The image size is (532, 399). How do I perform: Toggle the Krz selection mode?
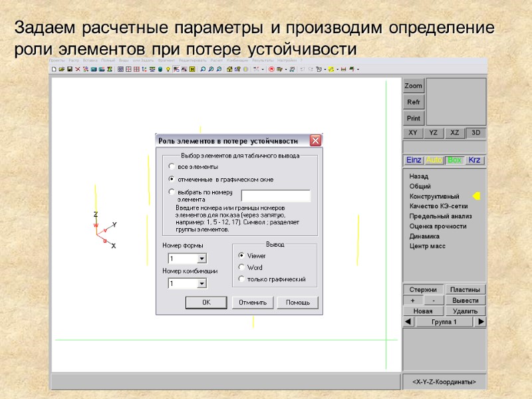pyautogui.click(x=474, y=160)
